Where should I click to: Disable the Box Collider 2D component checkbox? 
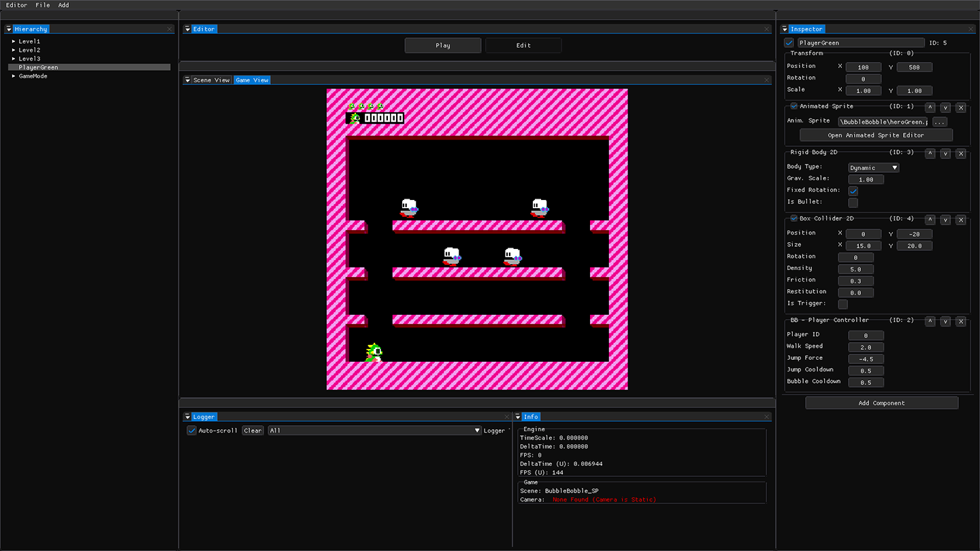[x=794, y=218]
